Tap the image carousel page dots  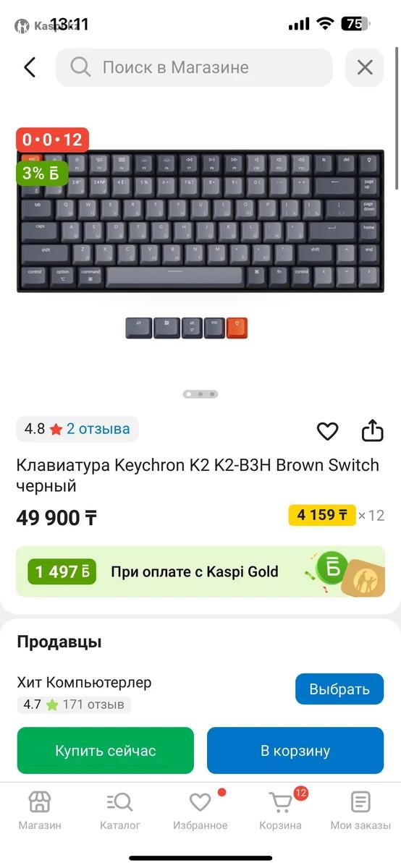click(200, 394)
